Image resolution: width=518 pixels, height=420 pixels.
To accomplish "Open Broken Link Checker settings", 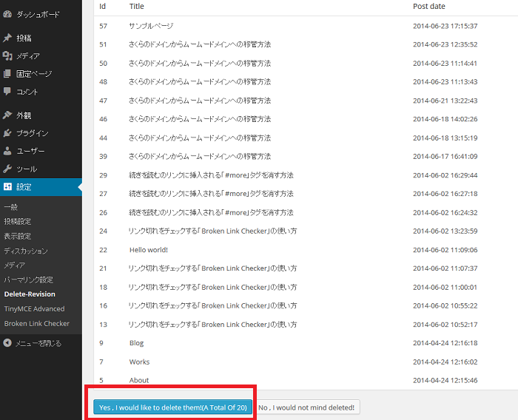I will 37,323.
